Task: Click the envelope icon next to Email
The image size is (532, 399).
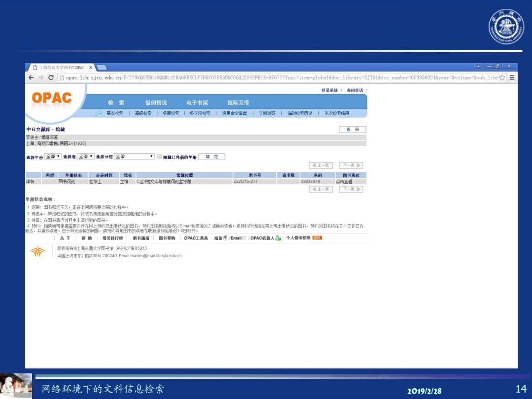Action: [x=244, y=238]
